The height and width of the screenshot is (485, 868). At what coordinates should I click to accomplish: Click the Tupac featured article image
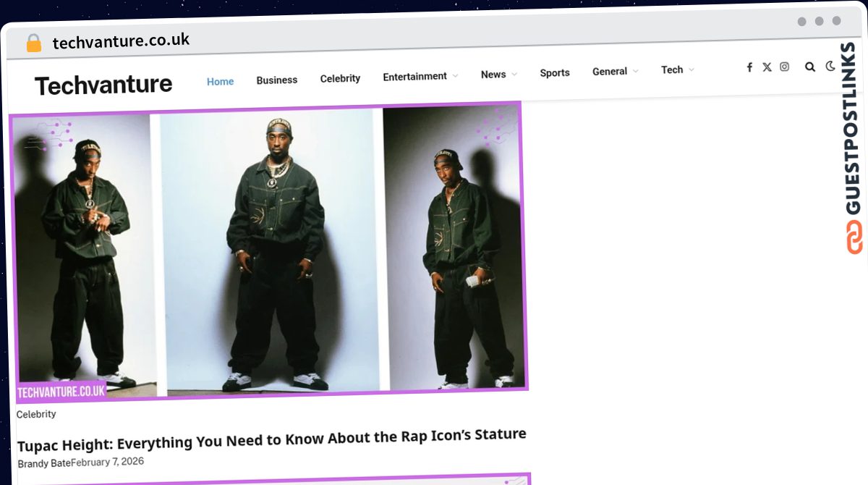click(268, 252)
